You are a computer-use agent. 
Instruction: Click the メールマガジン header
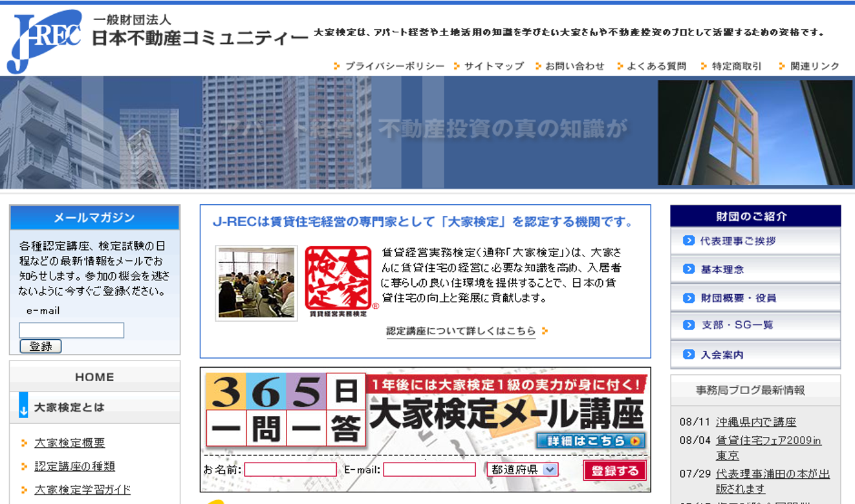[x=94, y=218]
